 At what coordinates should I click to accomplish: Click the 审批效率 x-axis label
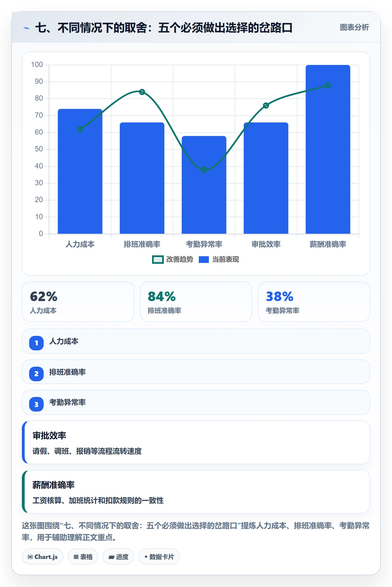(x=266, y=244)
